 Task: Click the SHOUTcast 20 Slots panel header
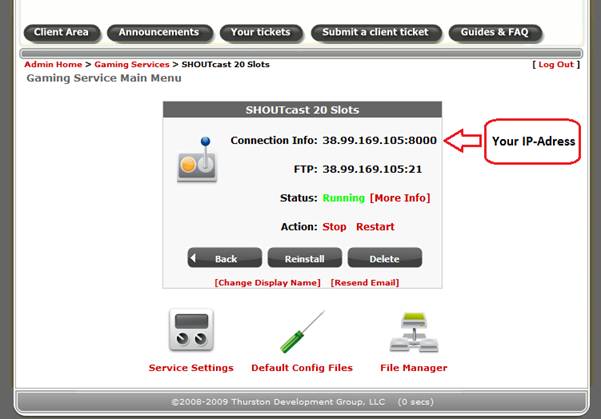click(x=302, y=110)
